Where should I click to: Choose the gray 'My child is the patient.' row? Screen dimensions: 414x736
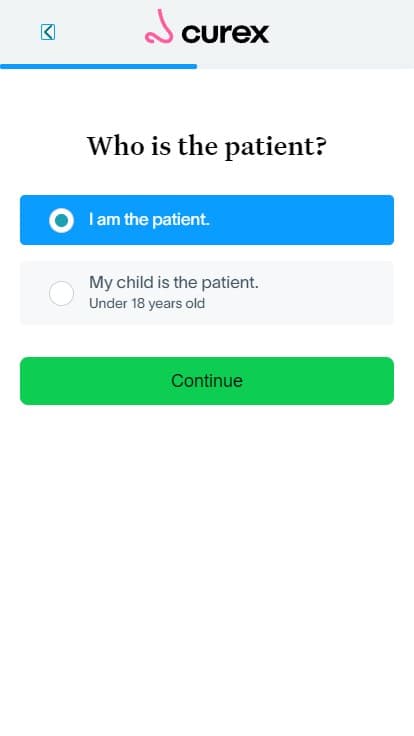(207, 293)
